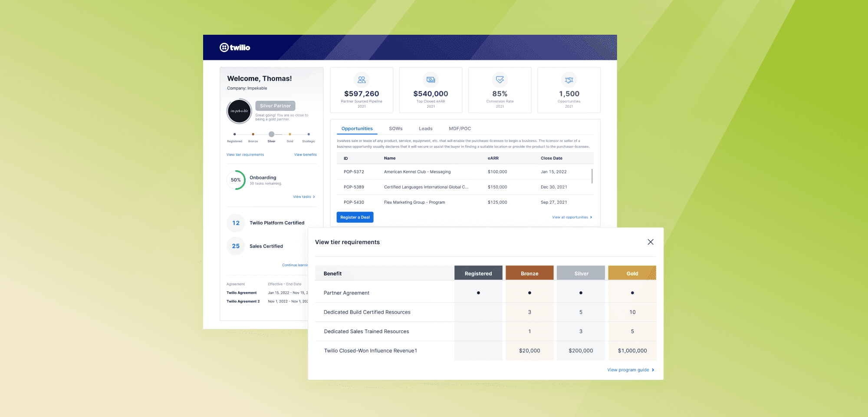The height and width of the screenshot is (417, 868).
Task: Click the Register a Deal button
Action: coord(355,217)
